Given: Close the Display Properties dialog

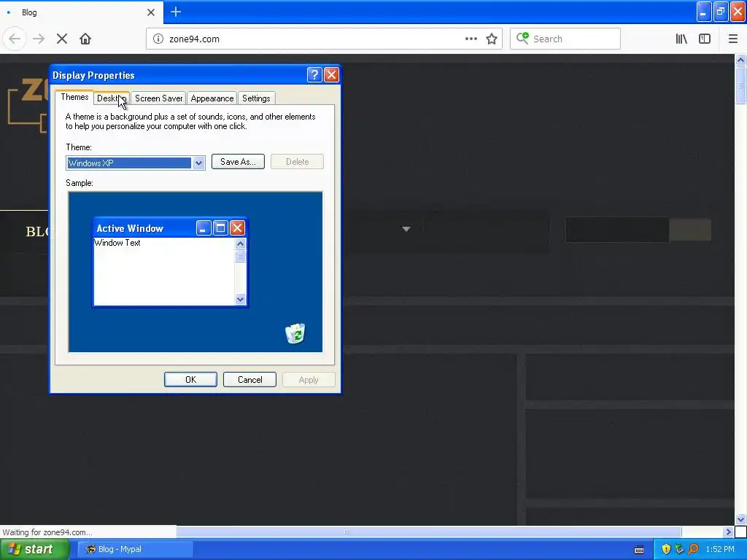Looking at the screenshot, I should [x=331, y=75].
